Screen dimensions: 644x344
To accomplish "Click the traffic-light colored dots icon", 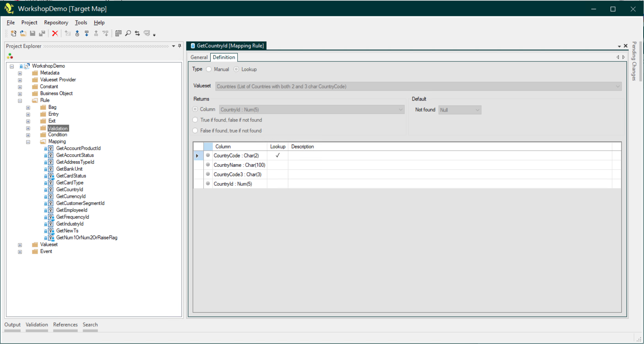I will (x=10, y=56).
